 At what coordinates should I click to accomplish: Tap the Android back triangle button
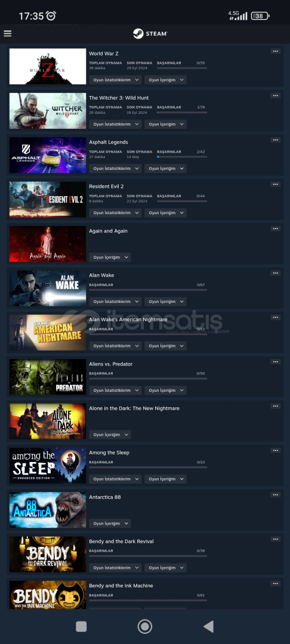click(209, 626)
